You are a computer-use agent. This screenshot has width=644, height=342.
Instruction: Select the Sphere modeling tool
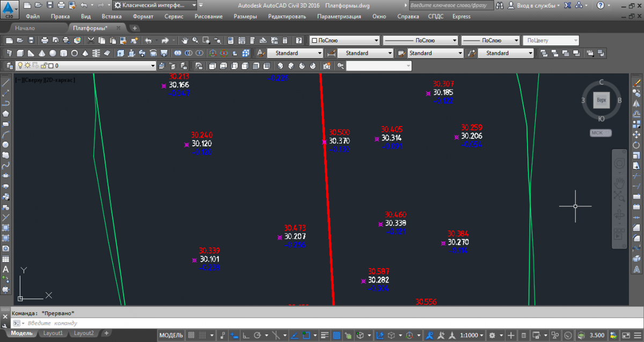pos(53,53)
